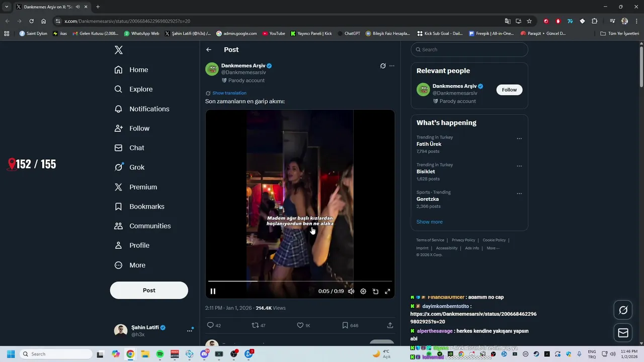Open Terms of Service link
Screen dimensions: 644x362
tap(430, 240)
